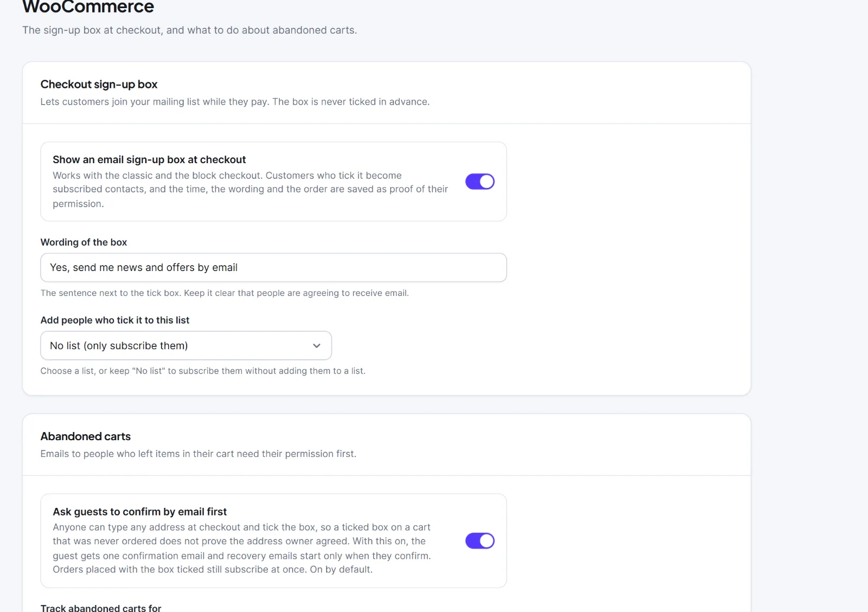Click the "Show an email sign-up box at checkout" title
Viewport: 868px width, 612px height.
(x=149, y=159)
